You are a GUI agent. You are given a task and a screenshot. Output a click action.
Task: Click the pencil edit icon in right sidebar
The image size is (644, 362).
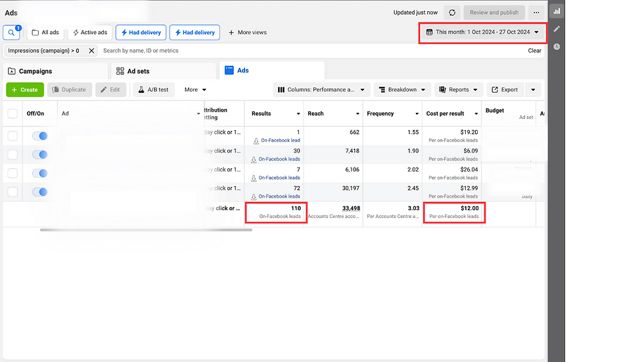[557, 29]
